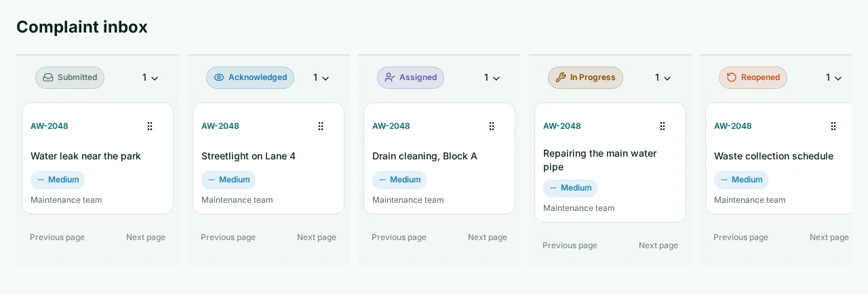Click Maintenance team on Repairing pipe card
868x295 pixels.
pyautogui.click(x=579, y=208)
